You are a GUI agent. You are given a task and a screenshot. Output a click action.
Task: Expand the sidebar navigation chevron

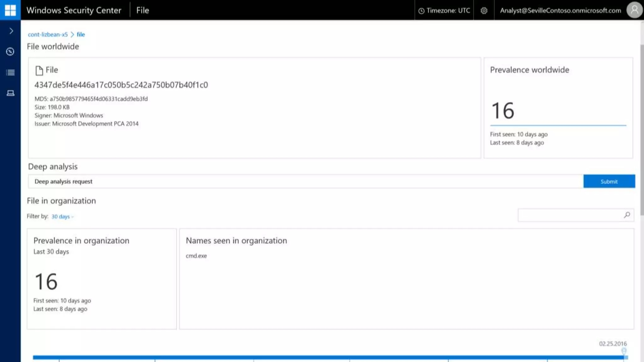(11, 31)
